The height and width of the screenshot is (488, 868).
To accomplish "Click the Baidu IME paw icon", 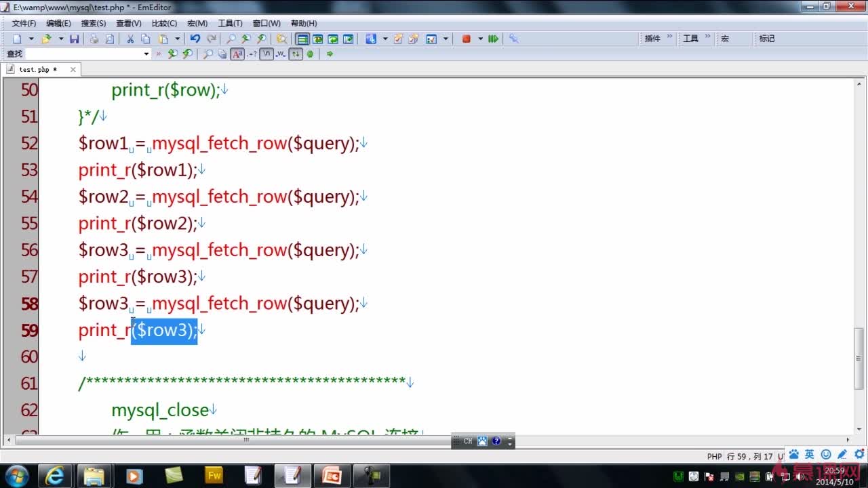I will pyautogui.click(x=794, y=455).
